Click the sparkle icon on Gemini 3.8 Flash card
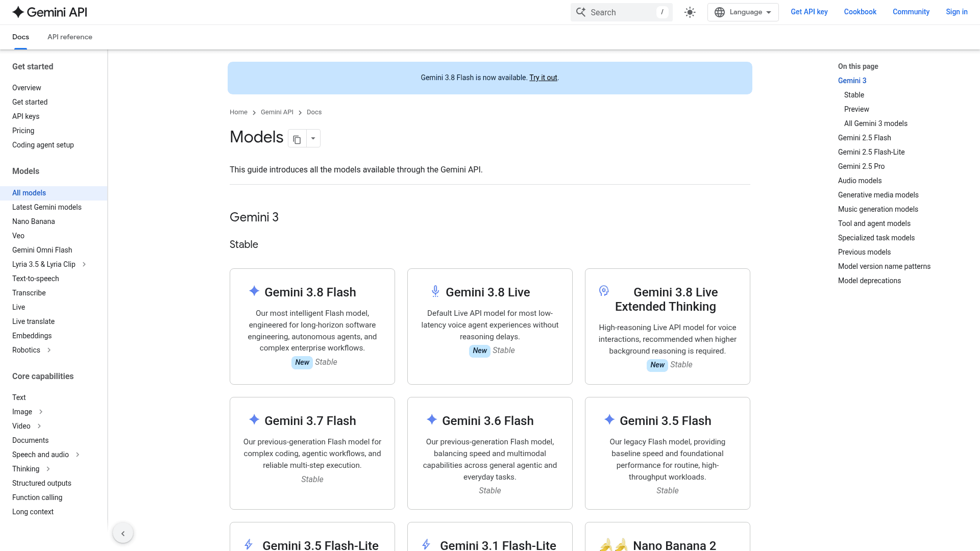980x551 pixels. coord(254,291)
